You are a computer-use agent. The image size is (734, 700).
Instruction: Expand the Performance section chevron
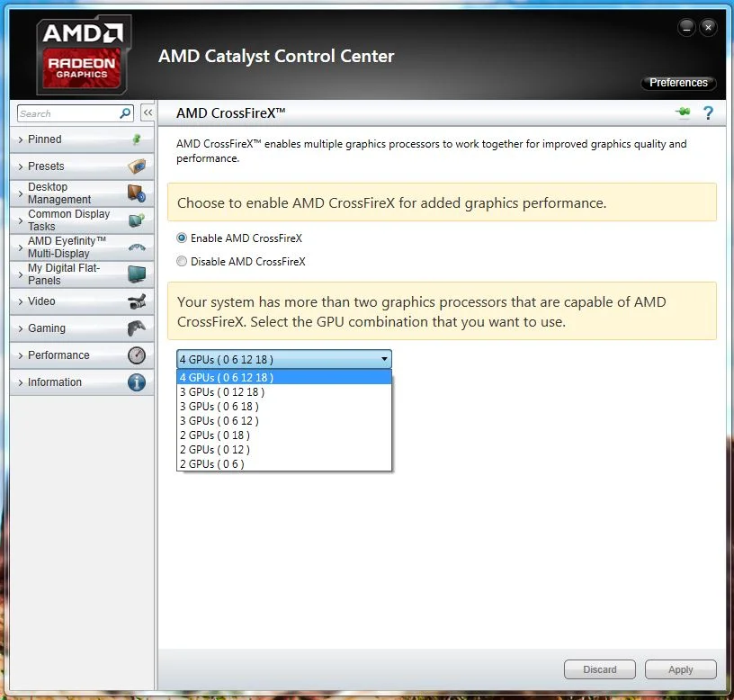tap(21, 356)
